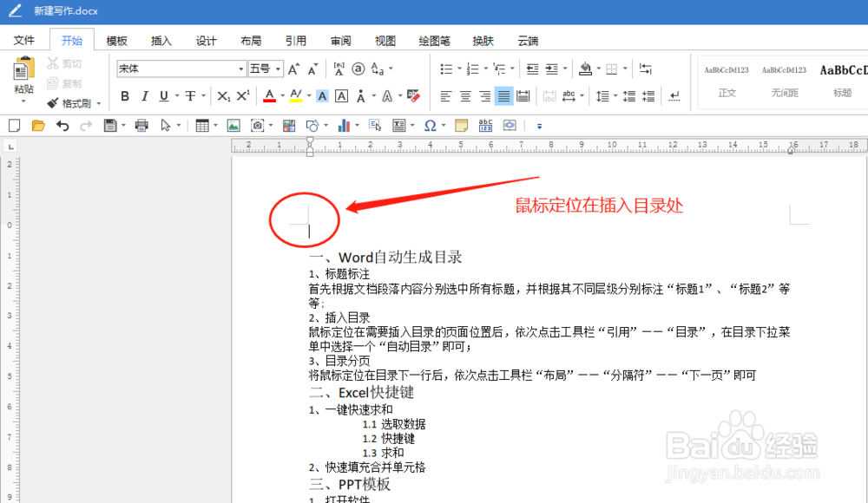Toggle bold formatting

click(x=124, y=95)
